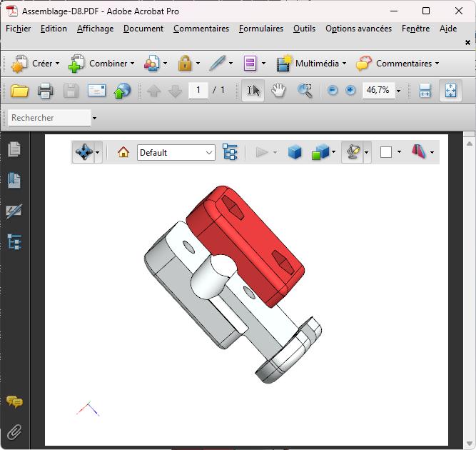The height and width of the screenshot is (450, 476).
Task: Click the Print icon in toolbar
Action: (45, 91)
